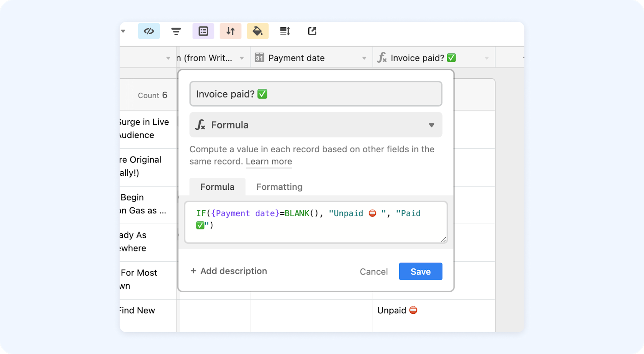This screenshot has width=644, height=354.
Task: Toggle the Hide fields eye icon
Action: pos(149,31)
